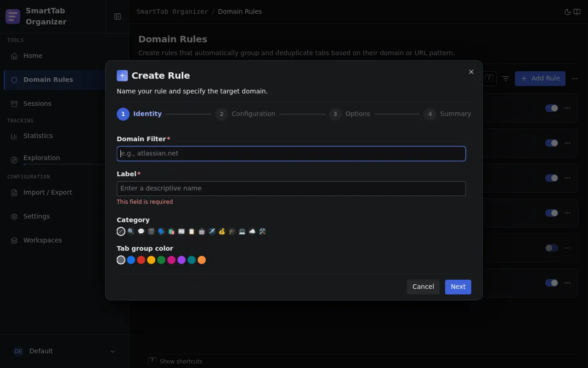This screenshot has width=588, height=368.
Task: Enable the switched-off rule toggle in the list
Action: (x=551, y=248)
